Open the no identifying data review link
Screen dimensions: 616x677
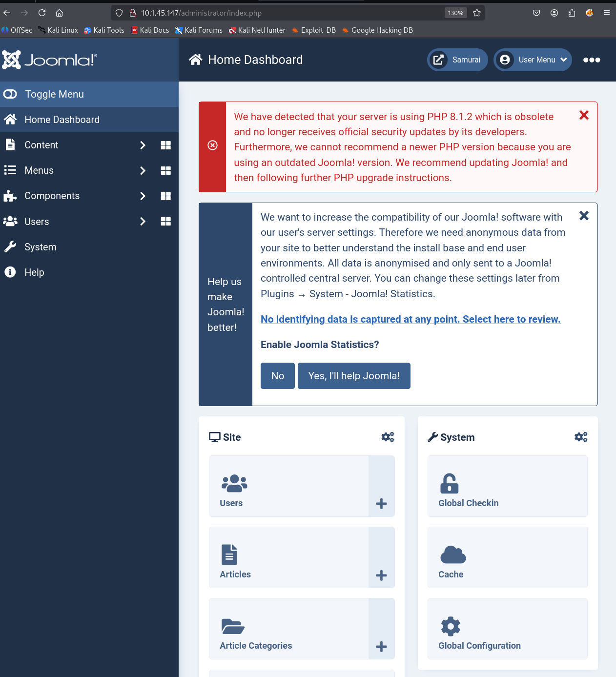pyautogui.click(x=410, y=319)
